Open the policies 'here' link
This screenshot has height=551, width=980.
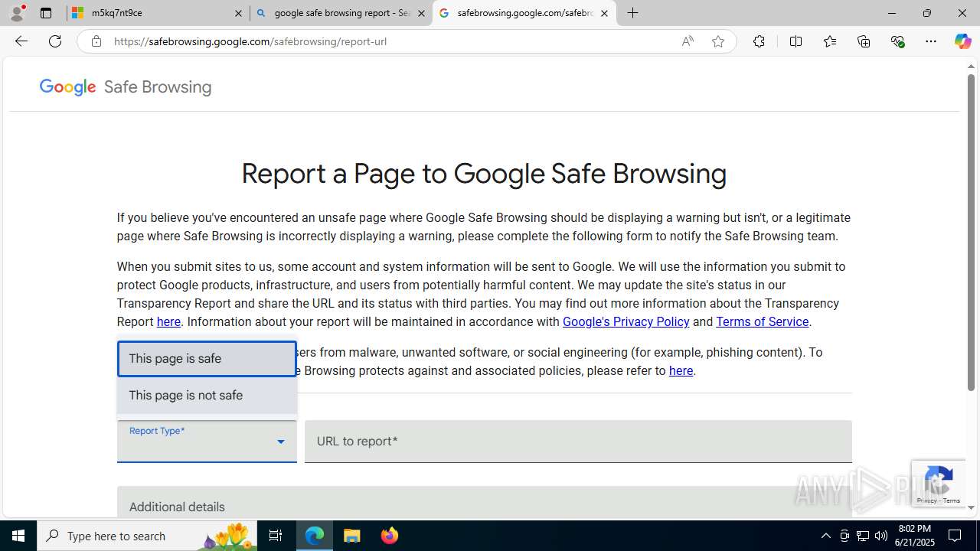[x=681, y=371]
